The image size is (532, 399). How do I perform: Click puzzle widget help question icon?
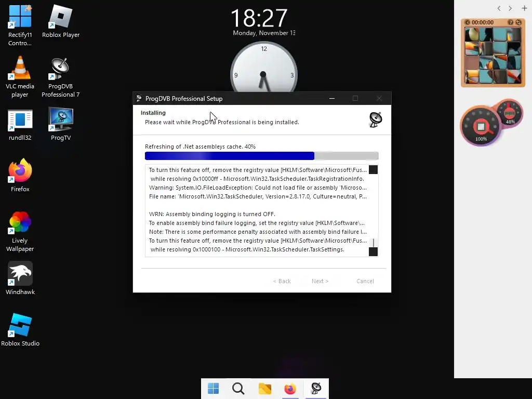tap(510, 22)
